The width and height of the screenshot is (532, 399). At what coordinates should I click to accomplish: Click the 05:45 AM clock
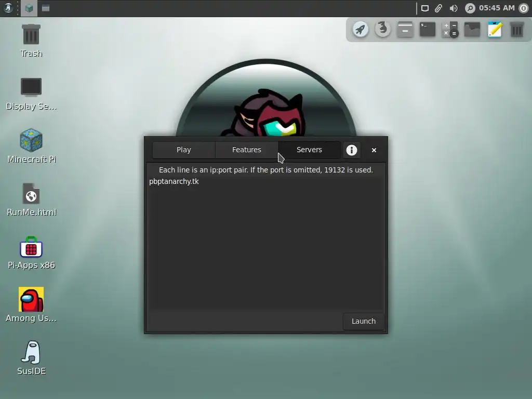[497, 8]
